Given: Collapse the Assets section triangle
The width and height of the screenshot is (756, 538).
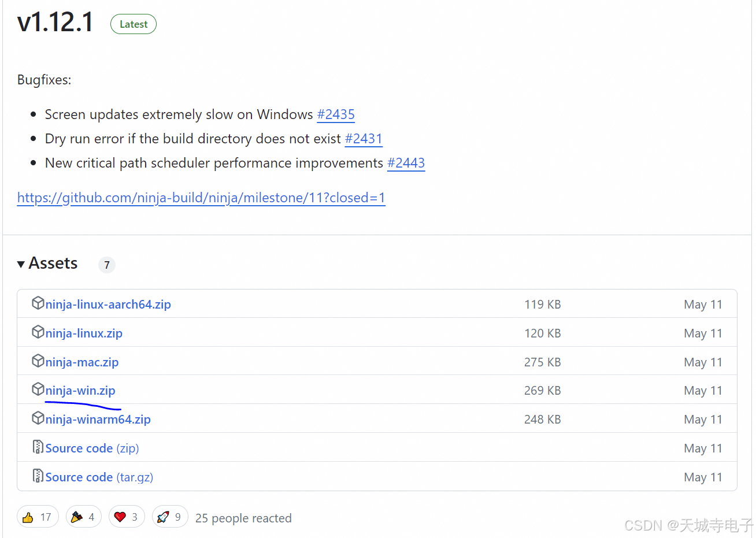Looking at the screenshot, I should [x=21, y=264].
